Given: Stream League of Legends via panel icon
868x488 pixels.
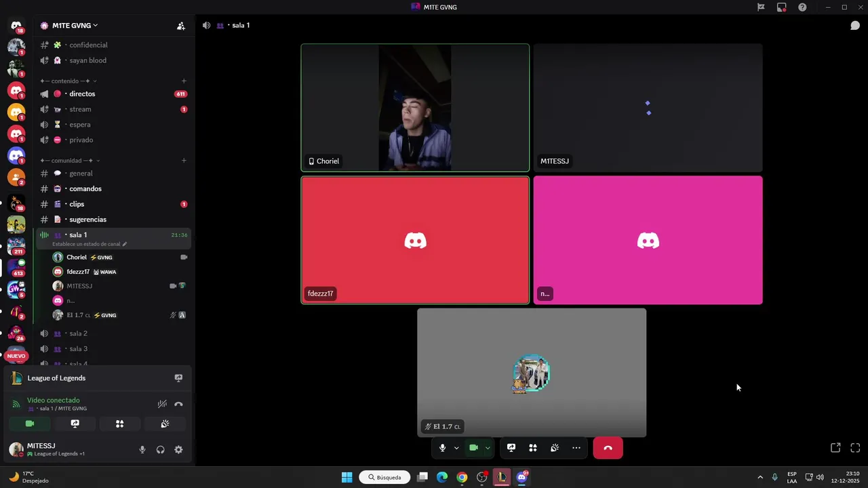Looking at the screenshot, I should coord(178,378).
